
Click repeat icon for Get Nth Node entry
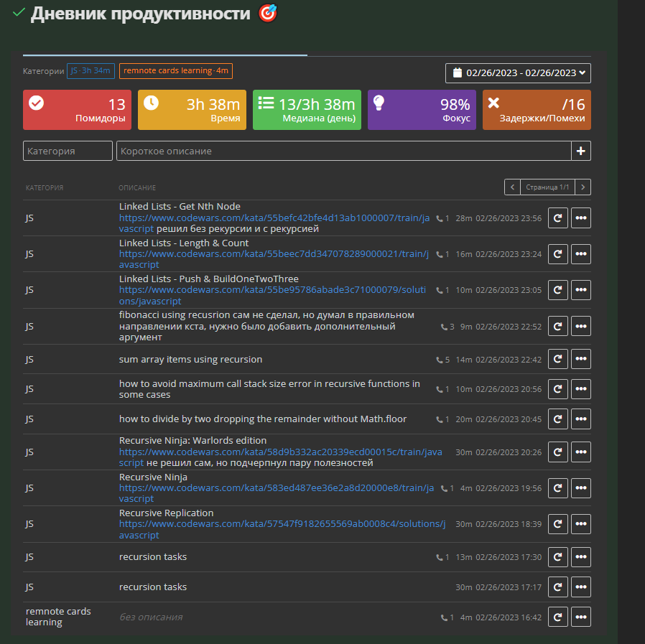[558, 218]
